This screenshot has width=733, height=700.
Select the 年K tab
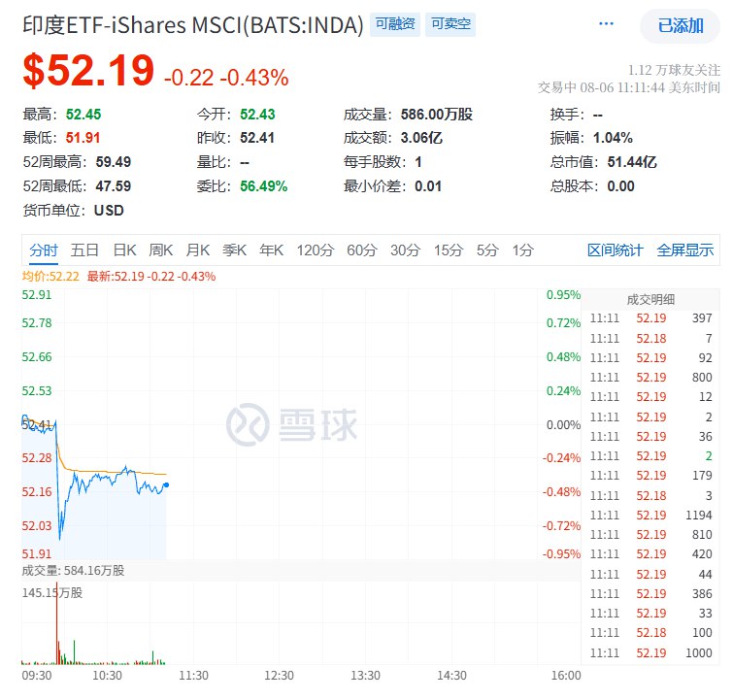(271, 250)
